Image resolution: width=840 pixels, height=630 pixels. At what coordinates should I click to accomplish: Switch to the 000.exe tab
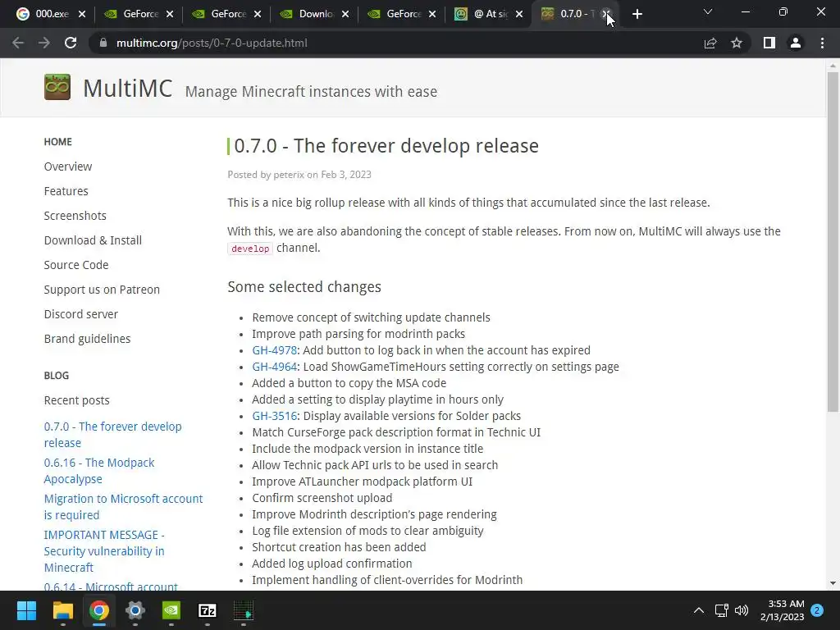point(52,14)
